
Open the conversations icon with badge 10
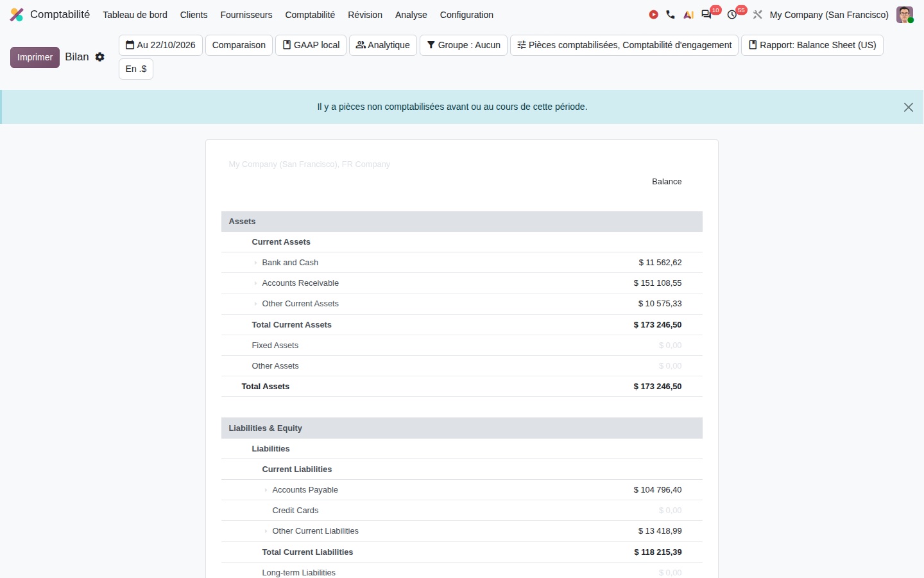coord(706,15)
